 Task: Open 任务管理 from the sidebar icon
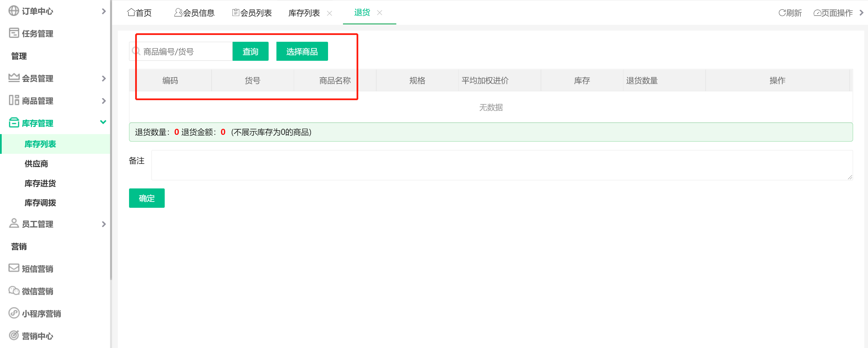(14, 34)
